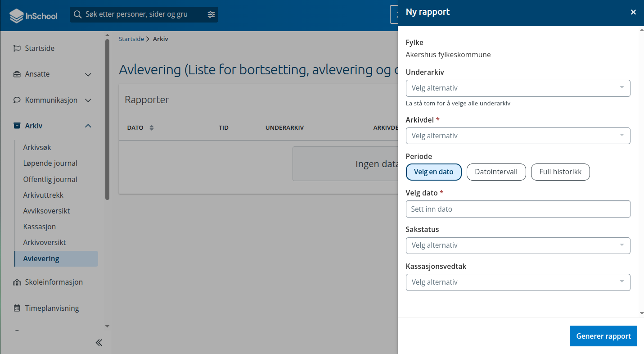Click the Kommunikasjon speech bubble icon

pos(17,100)
